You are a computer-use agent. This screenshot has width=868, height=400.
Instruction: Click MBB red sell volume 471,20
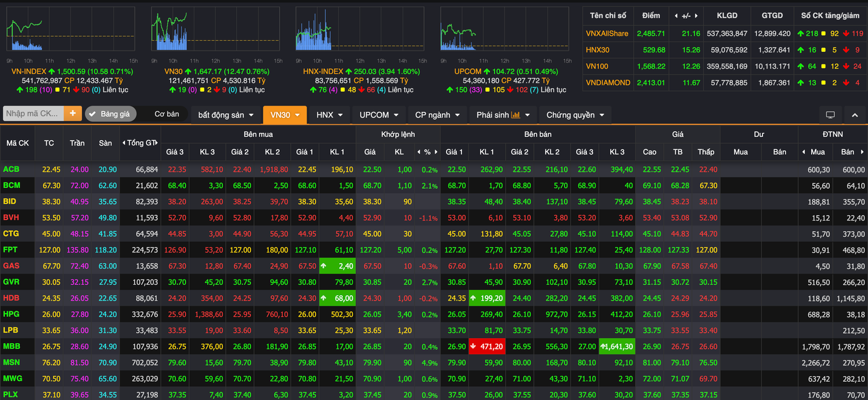[x=486, y=346]
